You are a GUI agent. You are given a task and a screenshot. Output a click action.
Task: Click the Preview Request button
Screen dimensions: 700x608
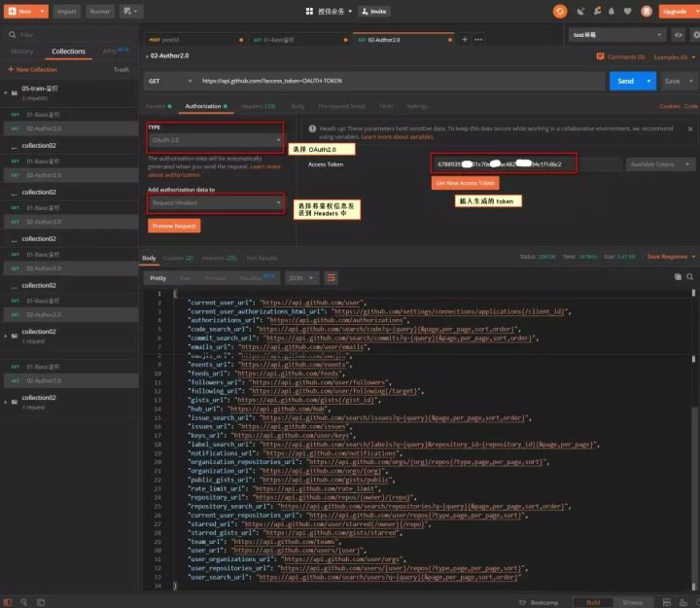(174, 226)
